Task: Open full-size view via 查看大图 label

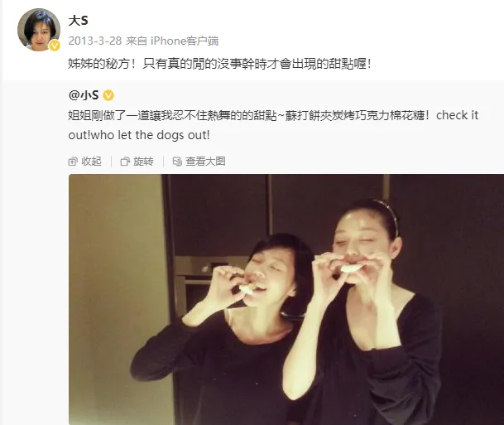Action: (x=205, y=162)
